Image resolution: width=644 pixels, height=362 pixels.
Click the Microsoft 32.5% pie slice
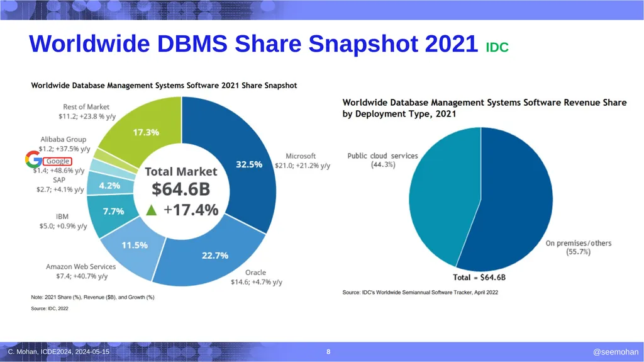[x=249, y=164]
